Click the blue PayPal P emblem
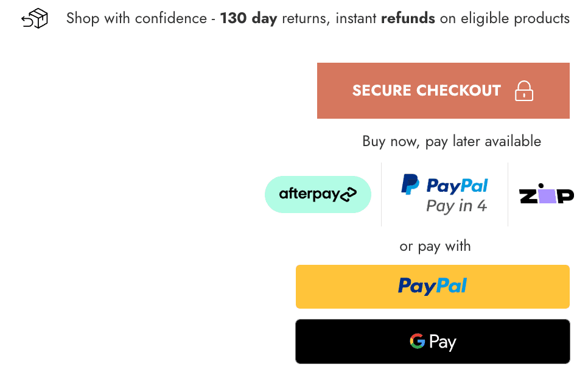Screen dimensions: 588x375 (x=410, y=184)
